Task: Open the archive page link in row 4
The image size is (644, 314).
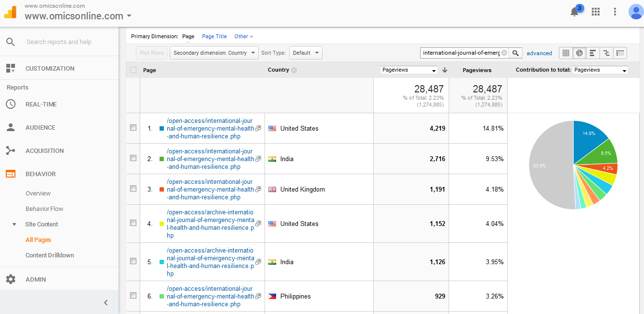Action: click(x=210, y=224)
